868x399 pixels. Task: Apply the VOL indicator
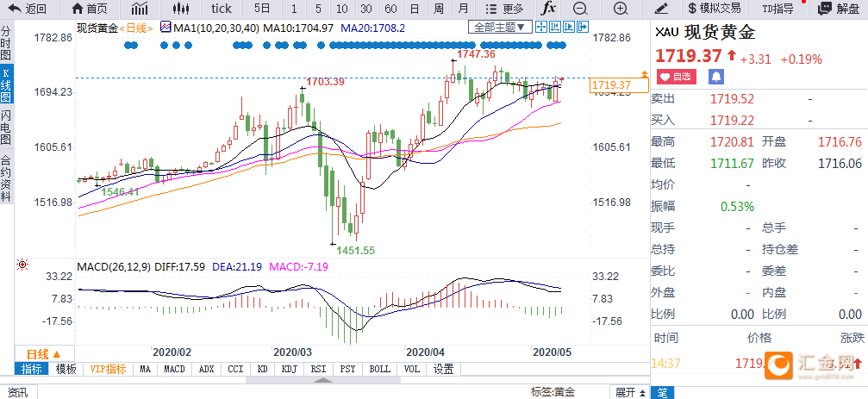coord(412,369)
